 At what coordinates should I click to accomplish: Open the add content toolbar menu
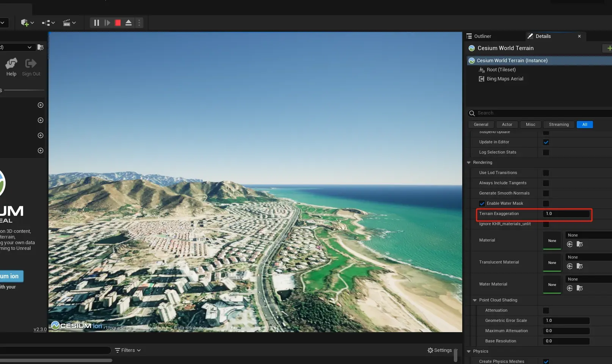(27, 23)
